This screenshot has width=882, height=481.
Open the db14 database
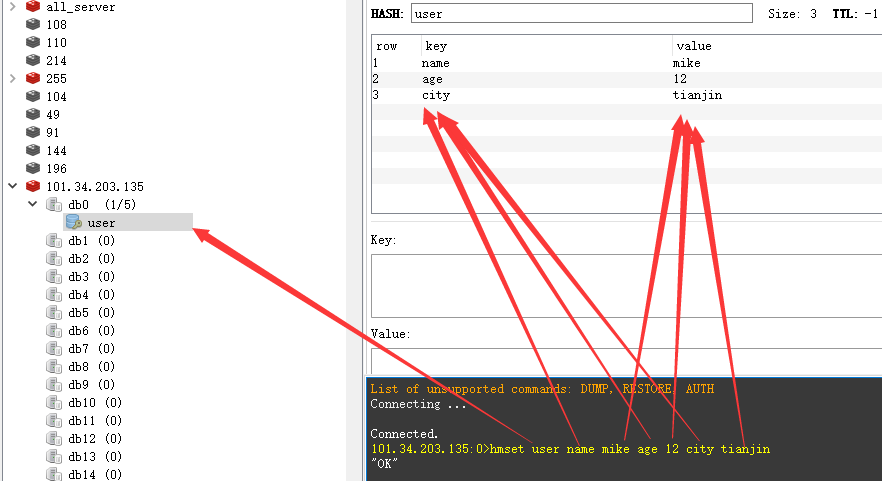tap(94, 474)
